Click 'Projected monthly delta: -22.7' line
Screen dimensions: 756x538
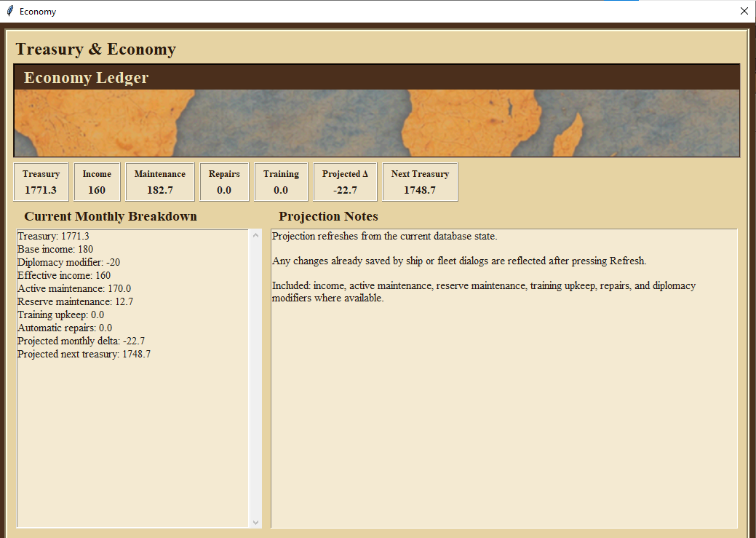pyautogui.click(x=81, y=341)
